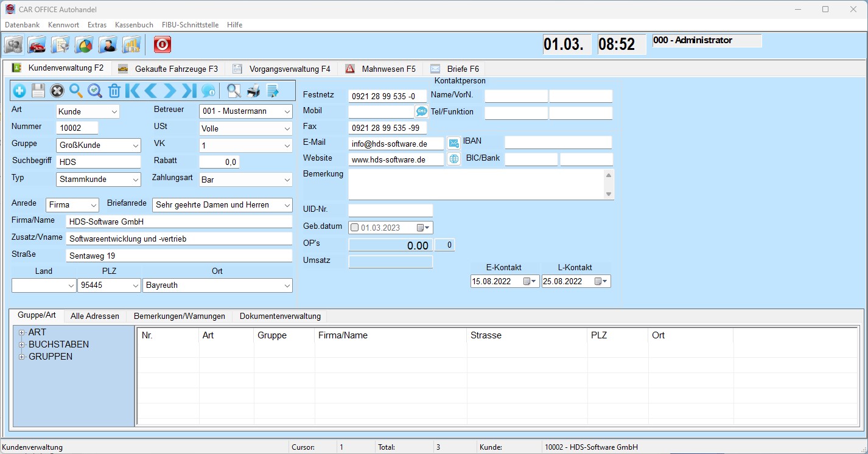The height and width of the screenshot is (454, 868).
Task: Open the businessman user folder icon
Action: point(108,44)
